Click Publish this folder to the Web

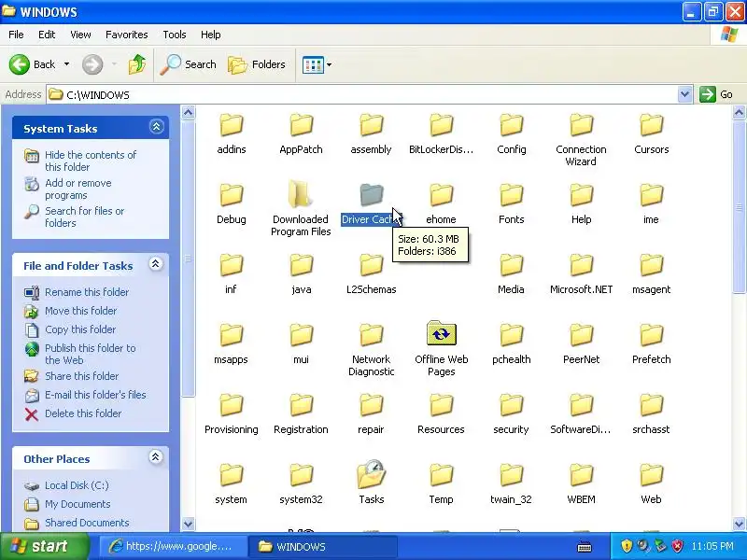[x=90, y=354]
